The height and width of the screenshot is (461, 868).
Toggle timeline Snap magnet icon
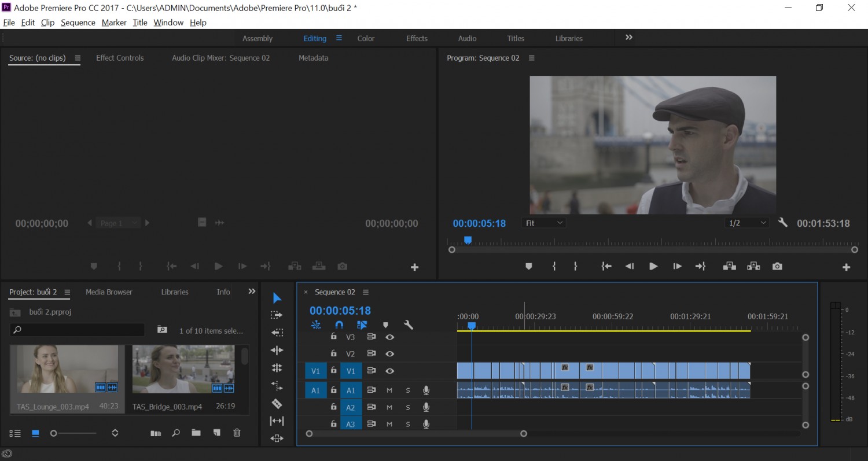[339, 325]
